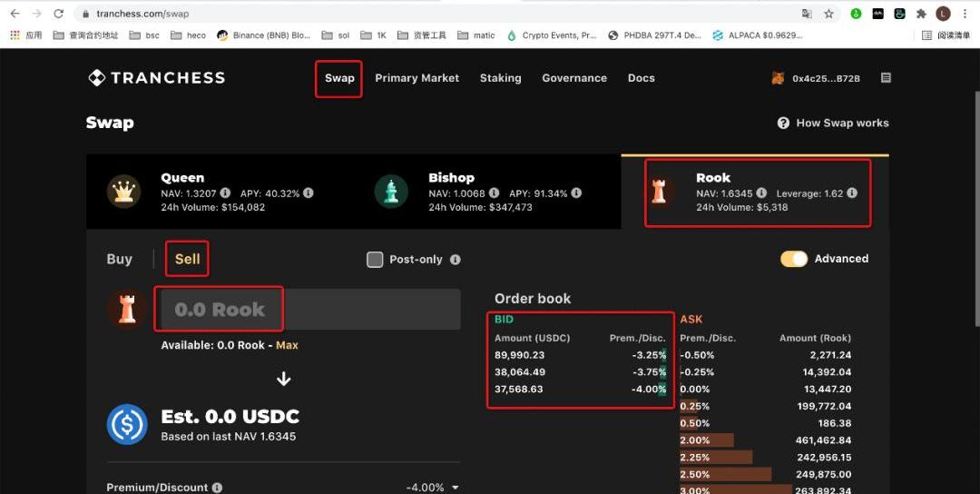The height and width of the screenshot is (494, 980).
Task: Open the hamburger menu icon beside wallet
Action: (x=886, y=77)
